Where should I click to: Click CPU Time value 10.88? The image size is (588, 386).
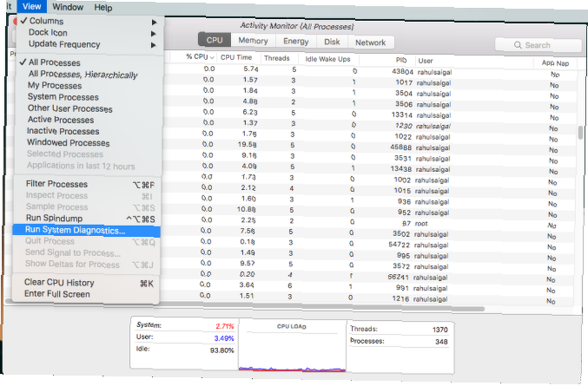246,210
